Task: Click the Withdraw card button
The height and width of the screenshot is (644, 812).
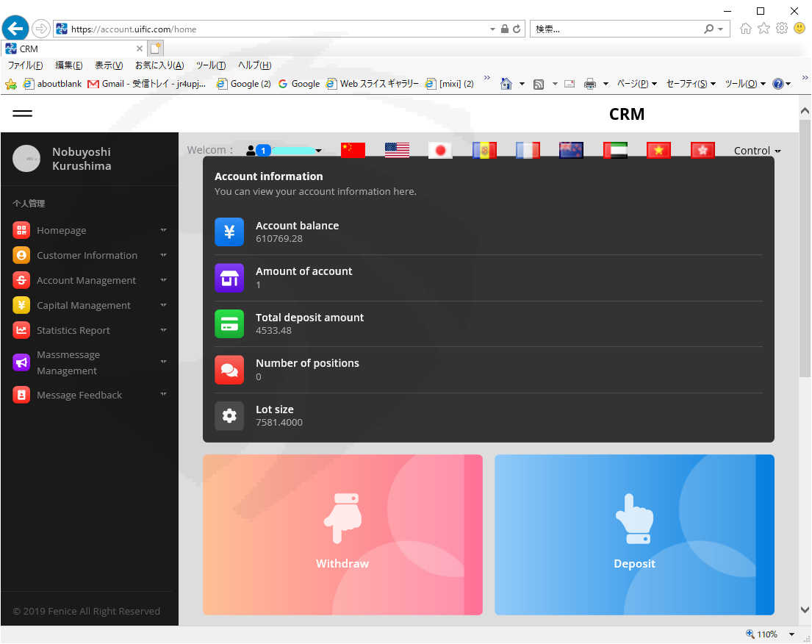Action: 342,534
